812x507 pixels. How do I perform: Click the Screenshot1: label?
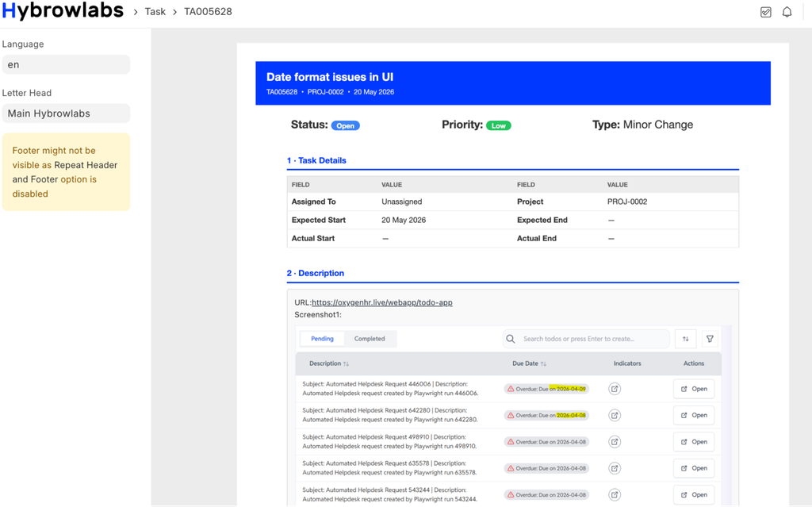click(x=318, y=315)
